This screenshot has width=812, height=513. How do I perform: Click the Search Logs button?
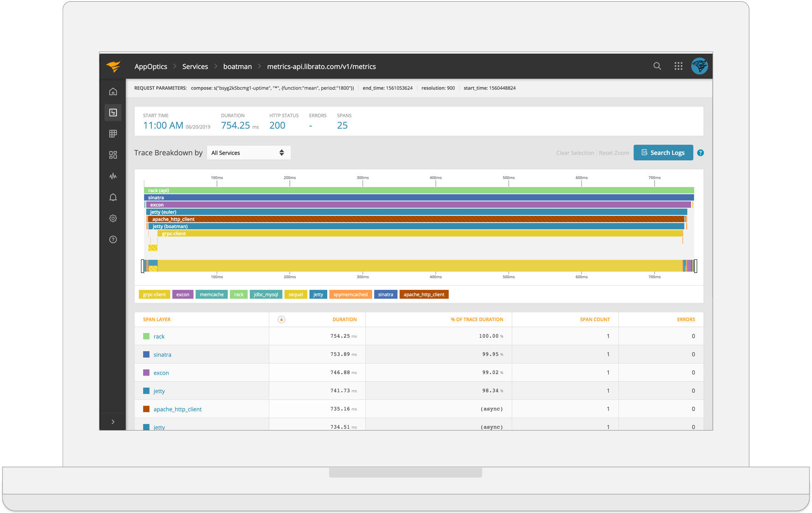663,153
